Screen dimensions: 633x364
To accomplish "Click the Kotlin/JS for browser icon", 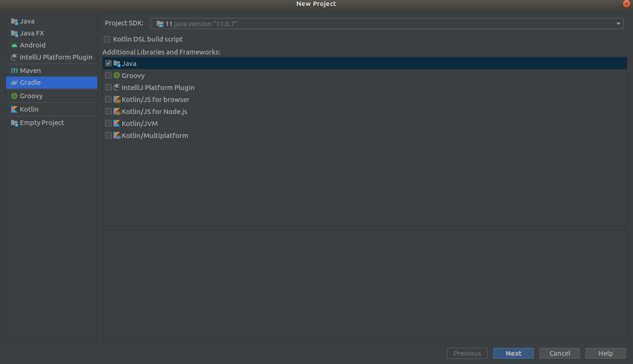I will [117, 100].
